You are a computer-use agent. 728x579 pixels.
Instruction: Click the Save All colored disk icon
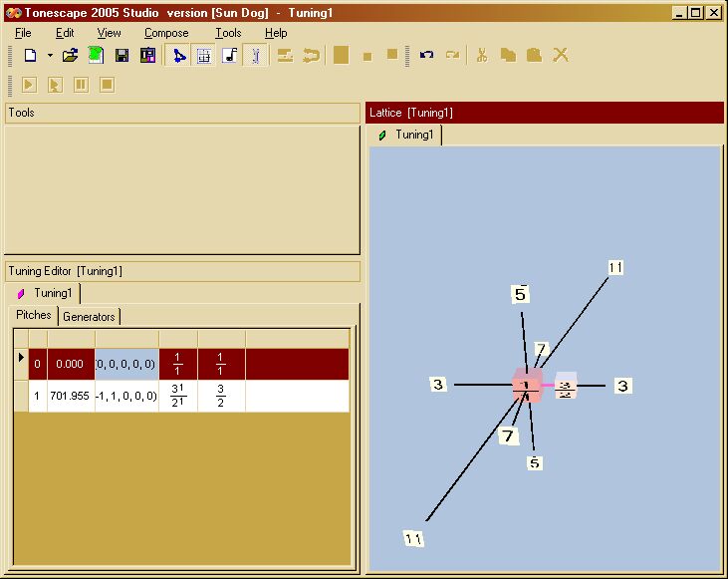pyautogui.click(x=148, y=56)
